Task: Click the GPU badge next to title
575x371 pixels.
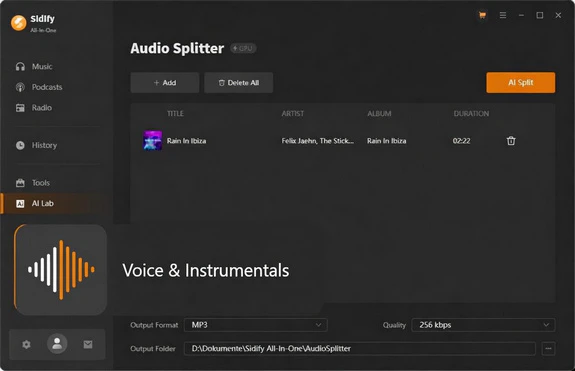Action: tap(243, 48)
